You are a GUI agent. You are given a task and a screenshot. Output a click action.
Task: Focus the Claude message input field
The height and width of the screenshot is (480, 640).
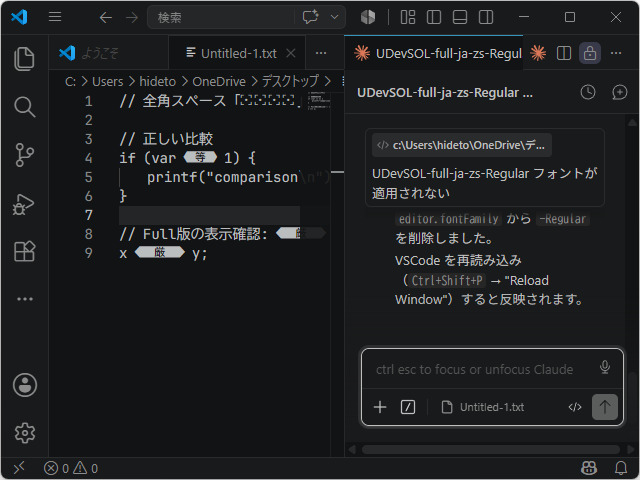[x=474, y=369]
